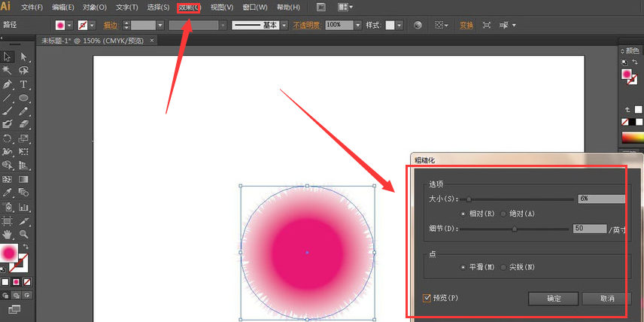Select the Blend tool
Image resolution: width=644 pixels, height=322 pixels.
[23, 192]
